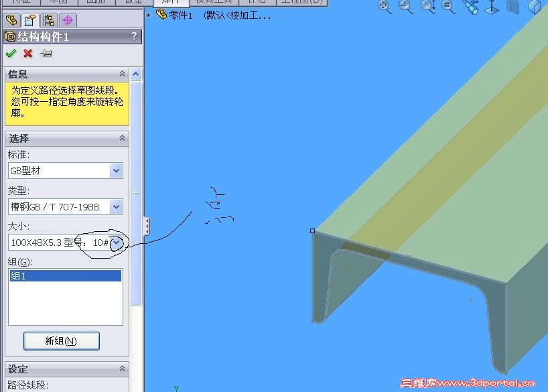Viewport: 548px width, 392px height.
Task: Collapse the 选择 section
Action: (x=122, y=138)
